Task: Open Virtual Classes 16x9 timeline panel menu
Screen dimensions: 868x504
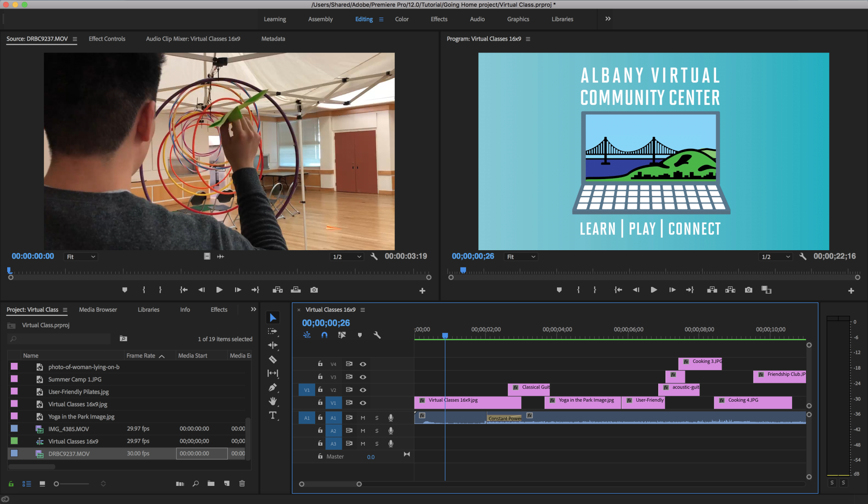Action: point(363,310)
